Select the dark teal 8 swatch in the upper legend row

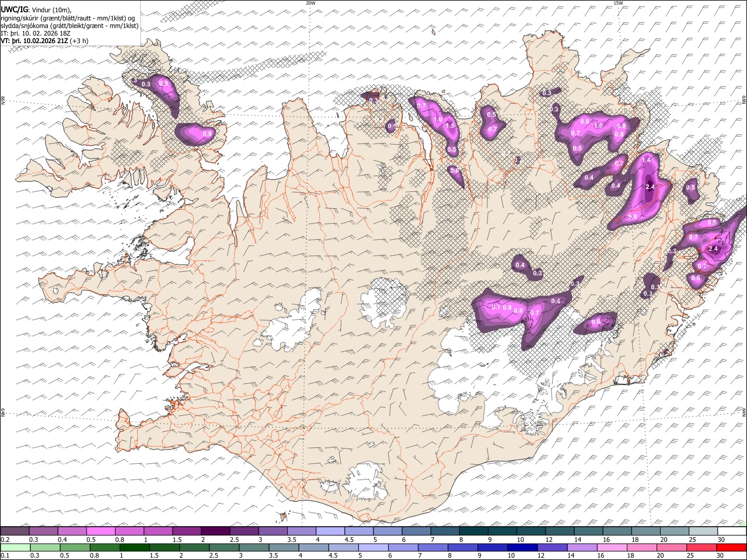pyautogui.click(x=474, y=531)
